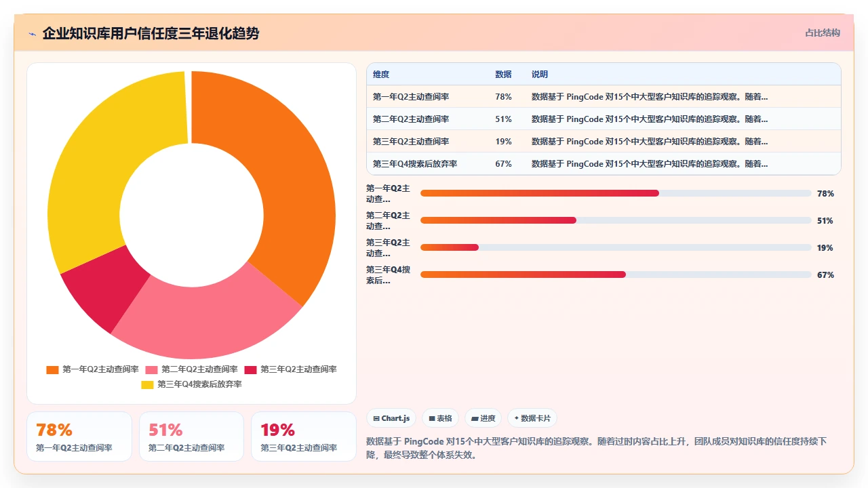868x488 pixels.
Task: Click the 51% cell in the table
Action: (x=503, y=119)
